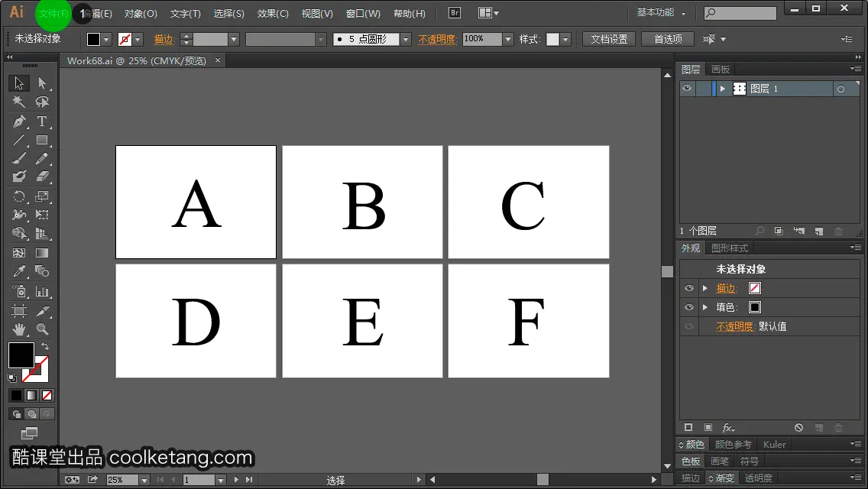The image size is (868, 489).
Task: Click the 不透明度 link in control bar
Action: (437, 39)
